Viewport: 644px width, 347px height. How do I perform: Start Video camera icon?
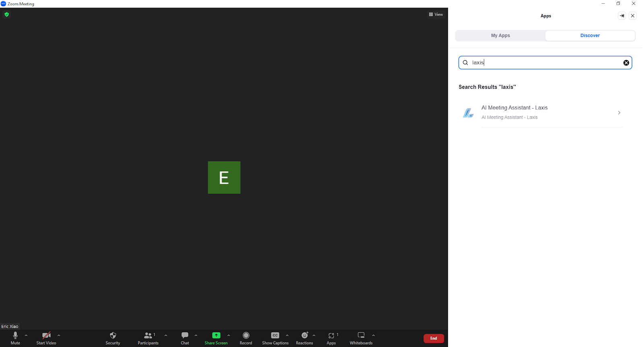(x=46, y=335)
